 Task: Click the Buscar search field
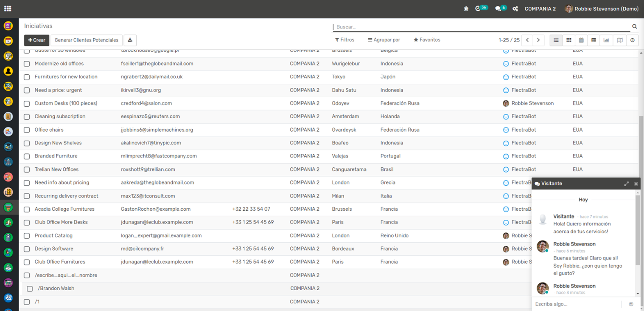(x=482, y=27)
